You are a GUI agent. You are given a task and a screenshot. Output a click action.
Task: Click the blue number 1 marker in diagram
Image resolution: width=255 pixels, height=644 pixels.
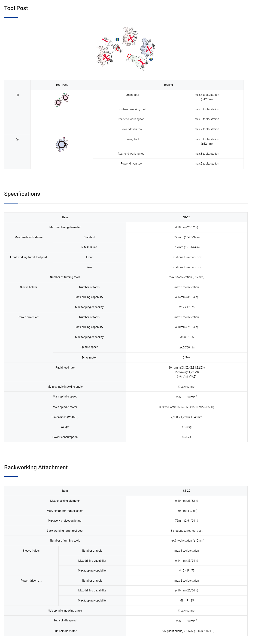point(117,40)
